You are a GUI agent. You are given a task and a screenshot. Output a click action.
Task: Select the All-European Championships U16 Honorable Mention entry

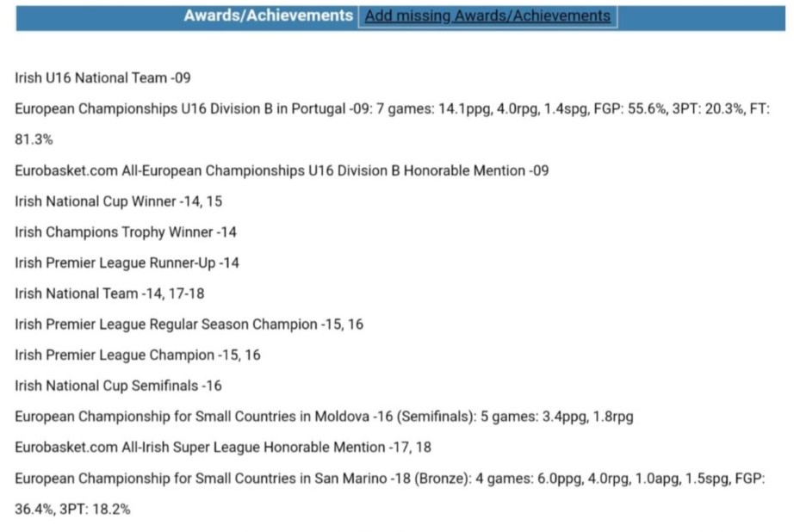coord(282,170)
